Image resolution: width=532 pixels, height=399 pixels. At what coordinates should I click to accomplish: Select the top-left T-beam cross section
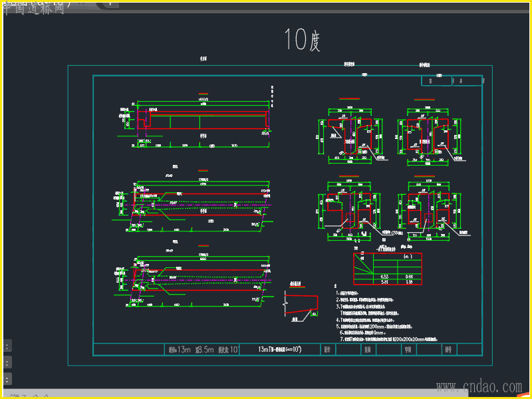coord(348,136)
